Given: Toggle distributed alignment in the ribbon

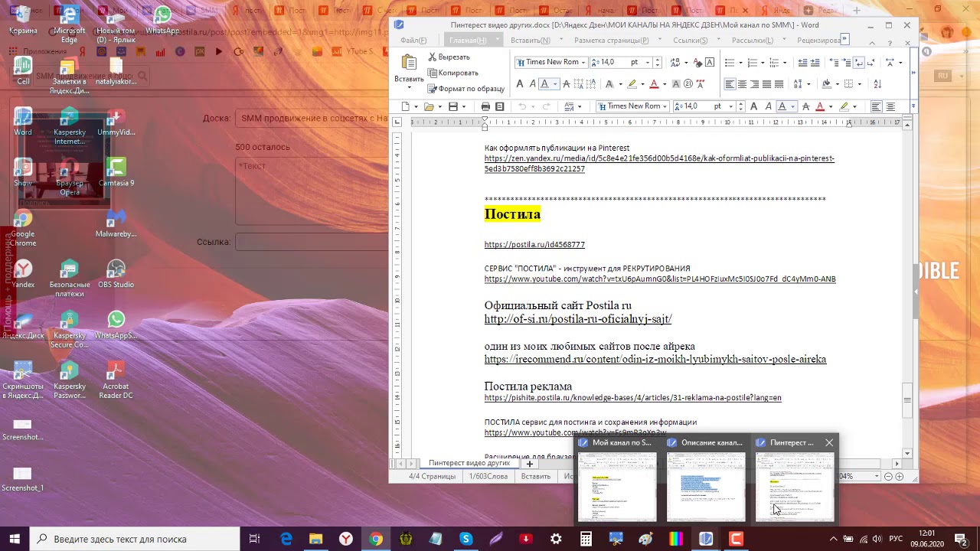Looking at the screenshot, I should pos(779,84).
